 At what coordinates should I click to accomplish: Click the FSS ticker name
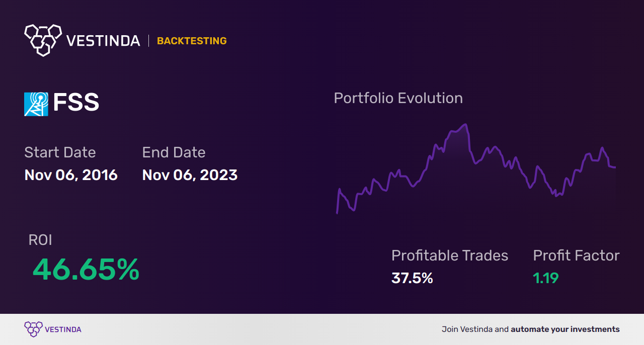pyautogui.click(x=76, y=103)
